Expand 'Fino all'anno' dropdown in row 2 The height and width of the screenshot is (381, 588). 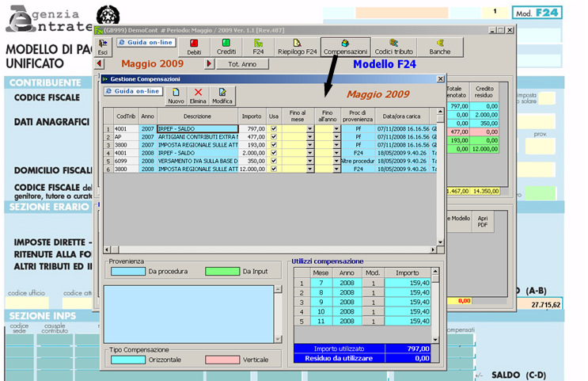[336, 136]
